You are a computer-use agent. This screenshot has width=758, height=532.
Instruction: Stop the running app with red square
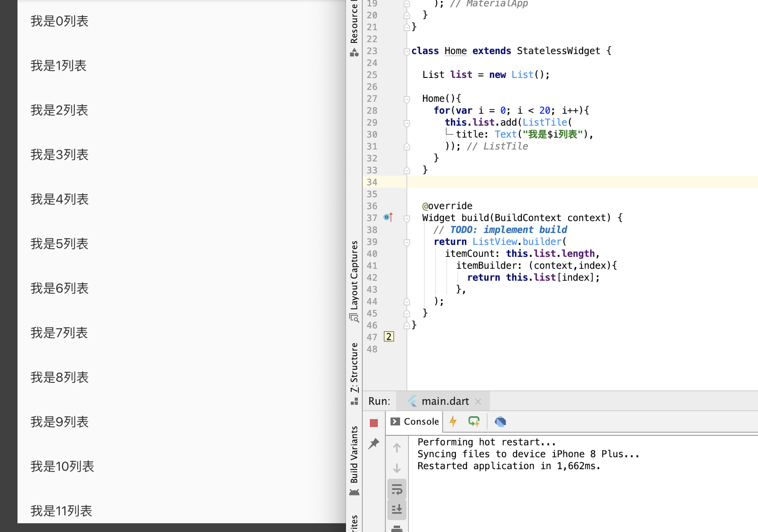click(373, 423)
